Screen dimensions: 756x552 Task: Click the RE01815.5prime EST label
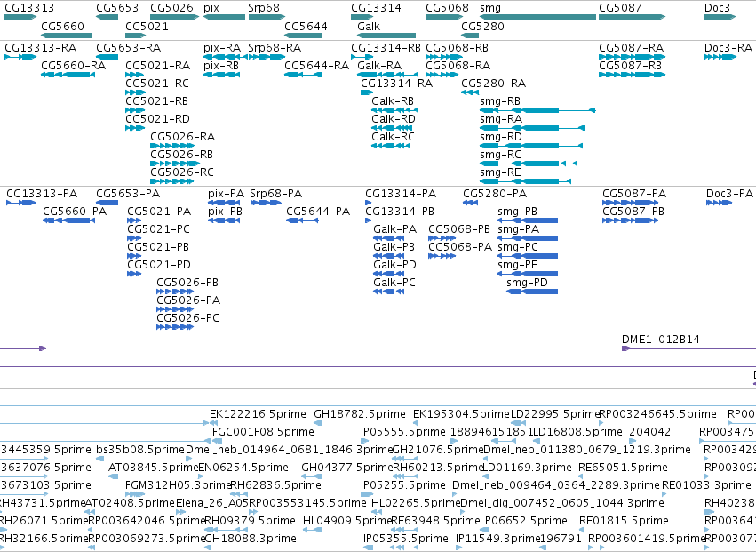click(624, 521)
